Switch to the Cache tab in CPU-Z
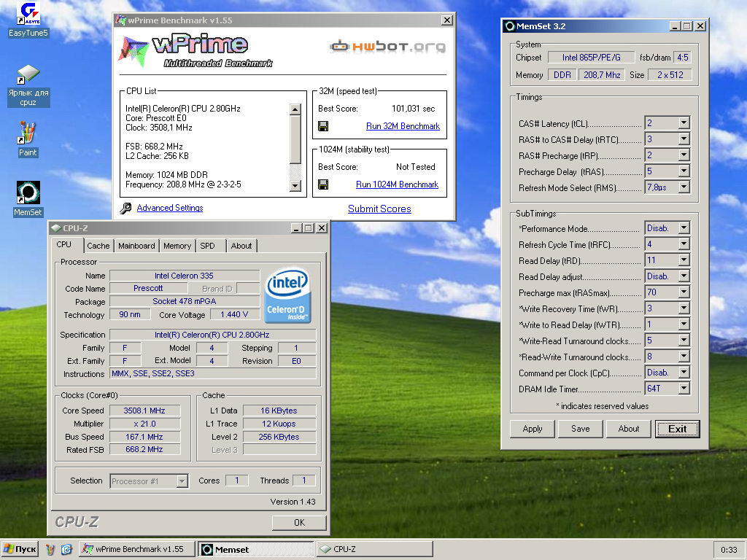This screenshot has height=560, width=747. point(98,246)
